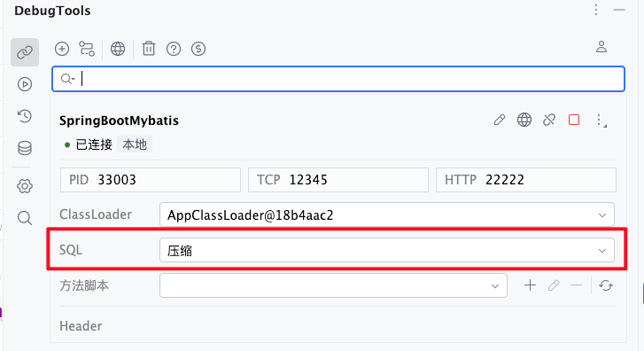Open the ClassLoader dropdown
This screenshot has width=644, height=351.
[387, 214]
